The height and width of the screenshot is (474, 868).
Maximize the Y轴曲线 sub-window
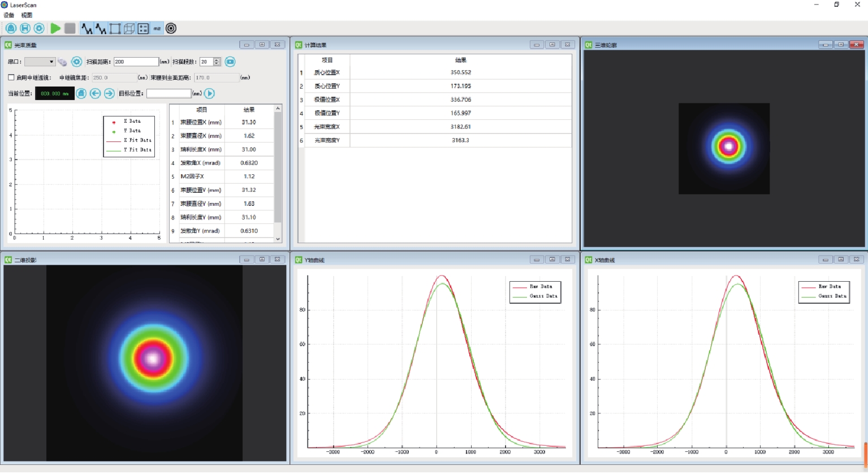(x=552, y=260)
